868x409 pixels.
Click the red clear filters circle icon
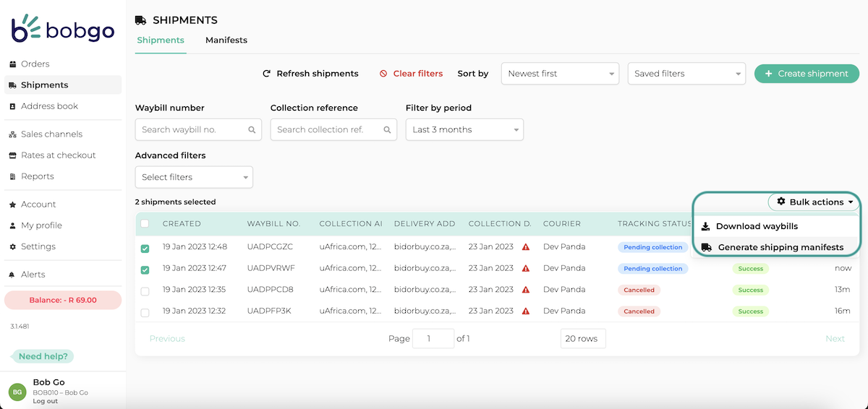coord(383,74)
